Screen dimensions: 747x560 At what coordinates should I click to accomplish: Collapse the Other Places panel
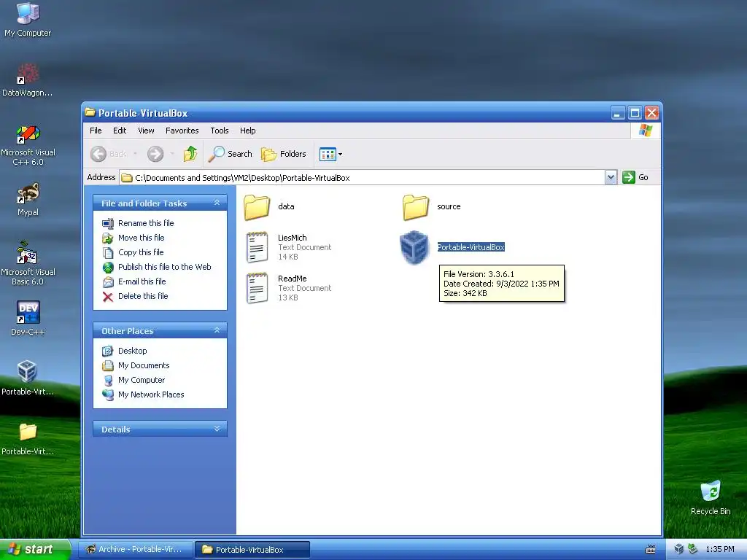[217, 330]
